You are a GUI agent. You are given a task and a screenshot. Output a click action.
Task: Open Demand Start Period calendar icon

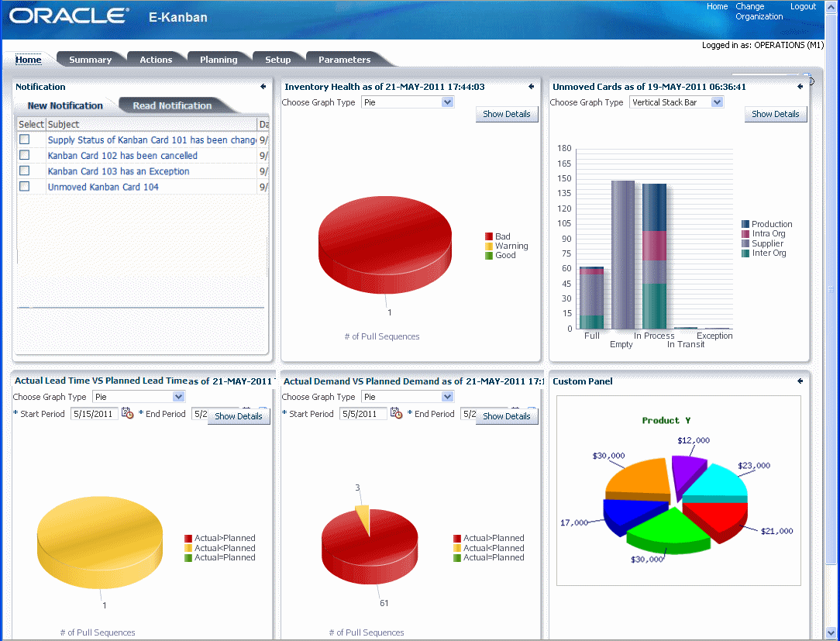397,413
